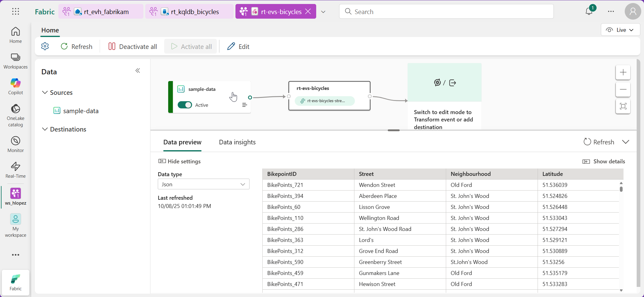Show details for the data preview

coord(604,161)
